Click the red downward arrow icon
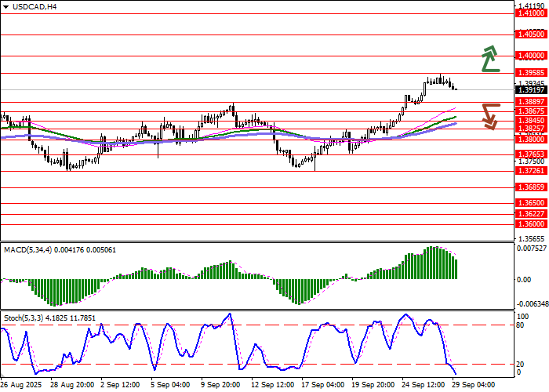This screenshot has height=392, width=549. [x=490, y=116]
